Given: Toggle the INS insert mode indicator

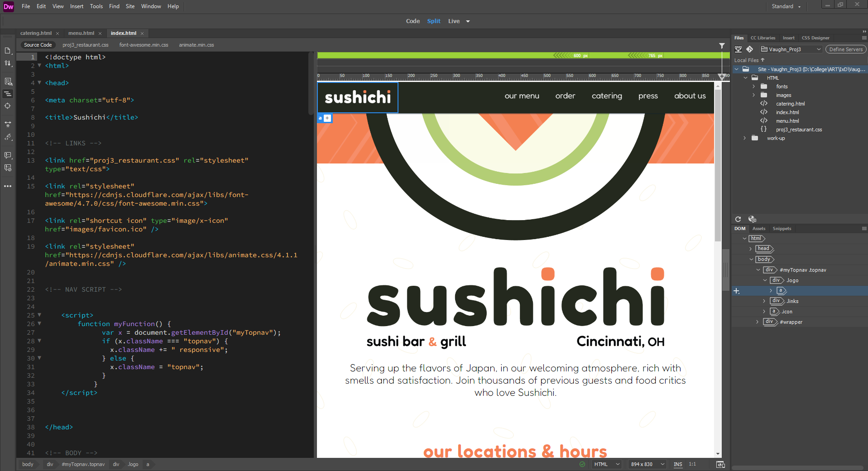Looking at the screenshot, I should click(678, 464).
